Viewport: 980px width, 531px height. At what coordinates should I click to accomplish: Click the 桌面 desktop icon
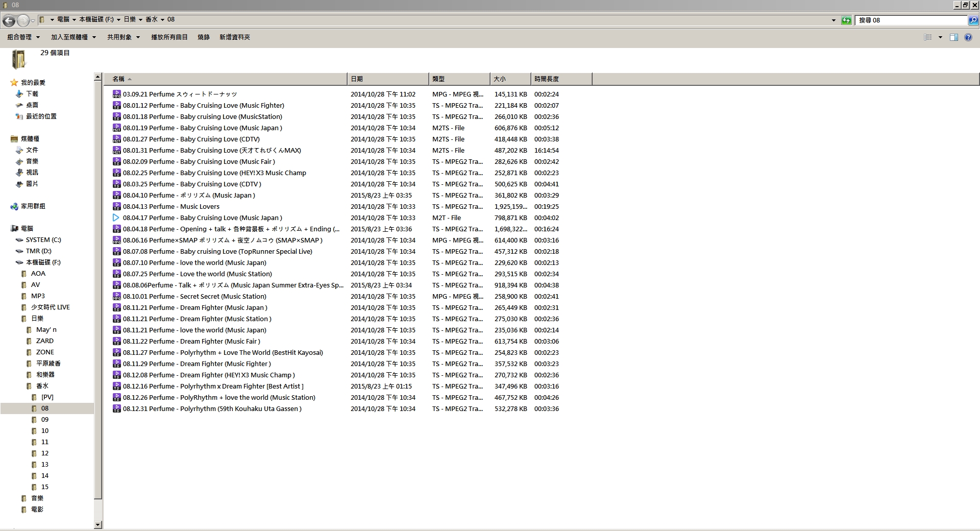click(19, 105)
